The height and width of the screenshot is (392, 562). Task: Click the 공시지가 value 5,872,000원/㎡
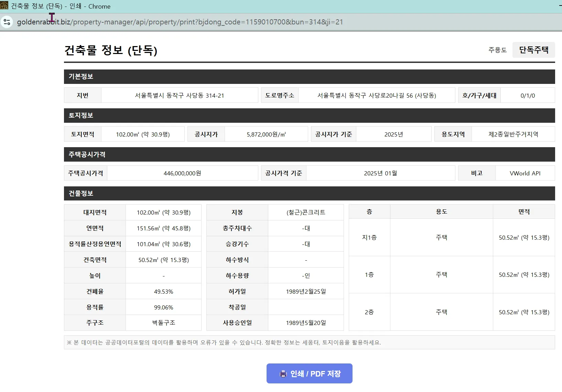266,134
